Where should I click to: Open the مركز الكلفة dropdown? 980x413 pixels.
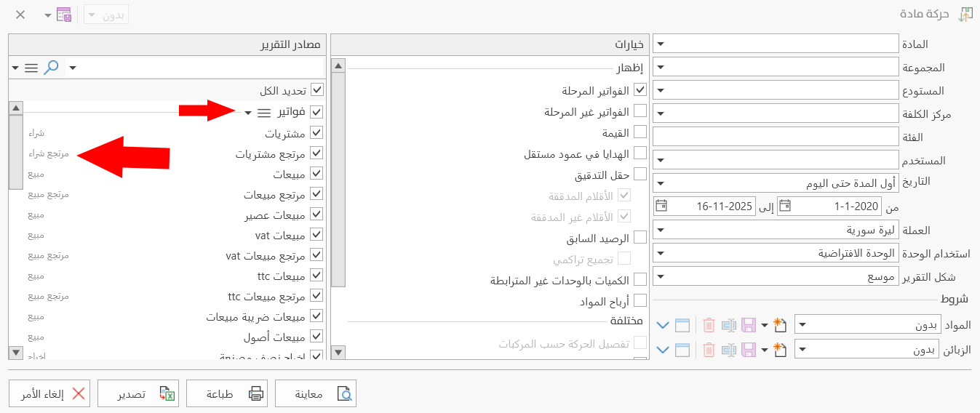[x=660, y=113]
